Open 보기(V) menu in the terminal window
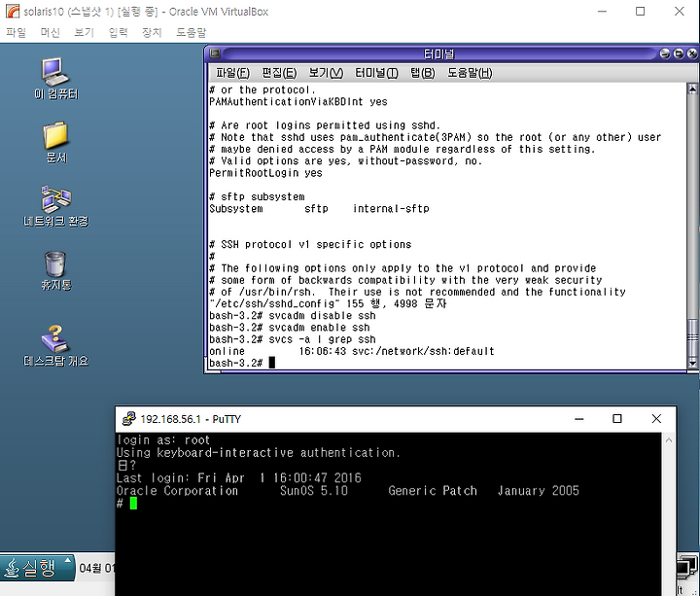This screenshot has height=596, width=700. pos(326,73)
